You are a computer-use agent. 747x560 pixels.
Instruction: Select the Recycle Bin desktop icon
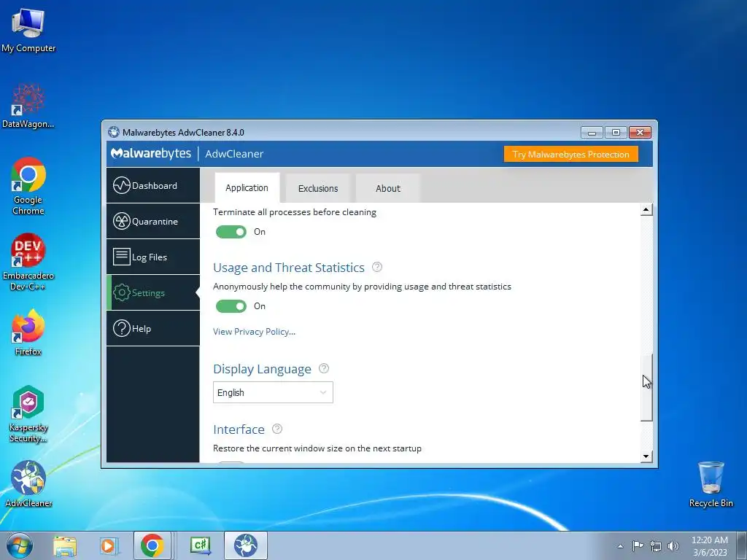tap(711, 484)
